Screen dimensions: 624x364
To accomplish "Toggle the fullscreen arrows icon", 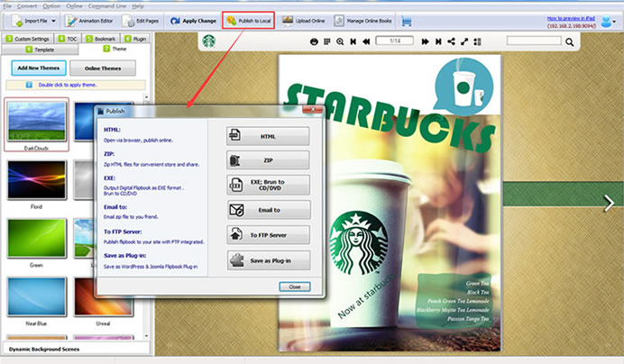I will tap(464, 41).
